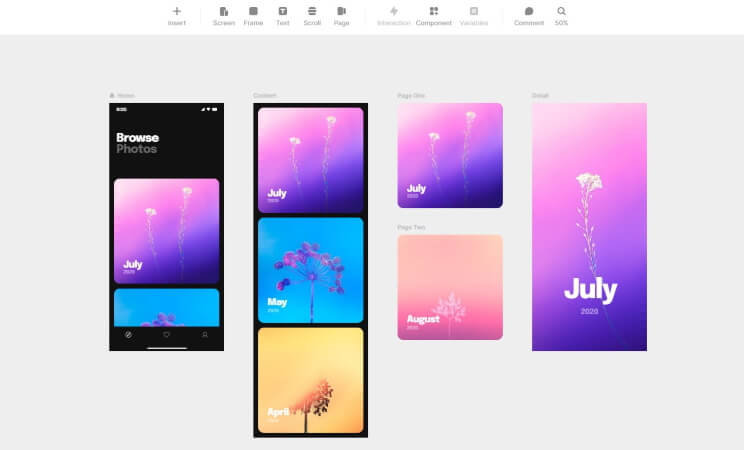
Task: Select the blue May card in Content frame
Action: click(x=311, y=270)
